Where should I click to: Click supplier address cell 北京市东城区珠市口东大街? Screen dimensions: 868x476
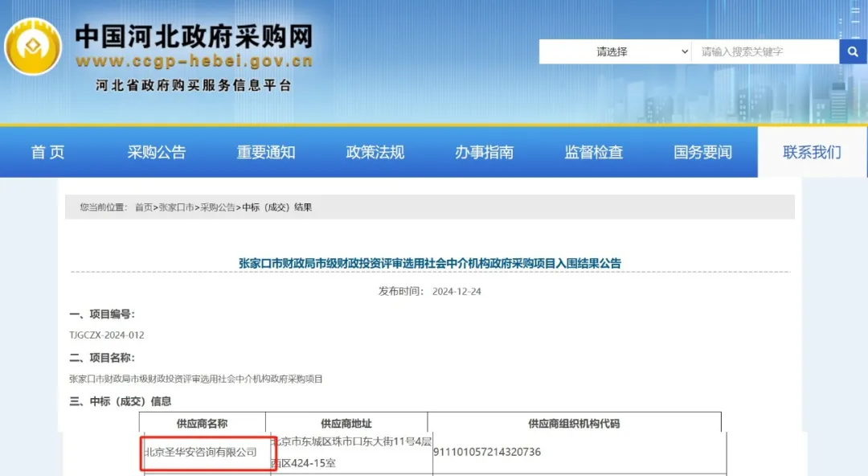pos(351,452)
